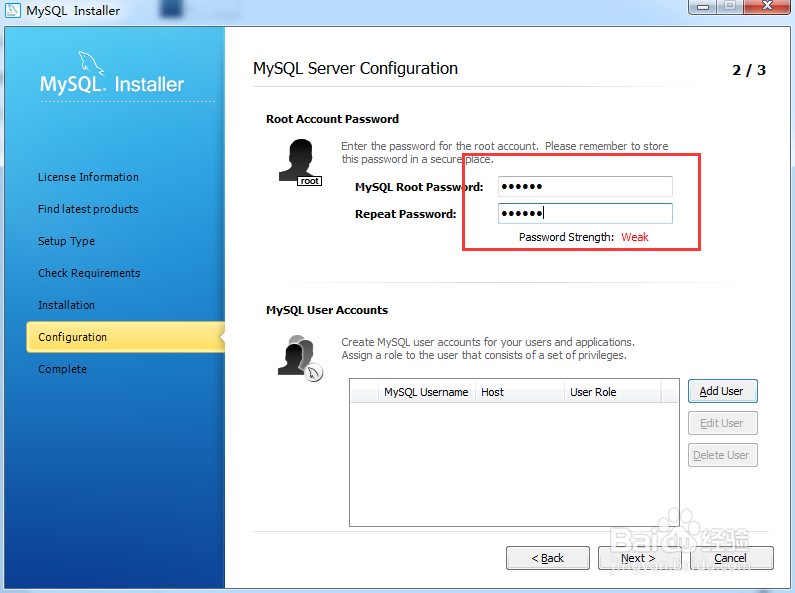
Task: Click the Weak password strength text
Action: tap(635, 237)
